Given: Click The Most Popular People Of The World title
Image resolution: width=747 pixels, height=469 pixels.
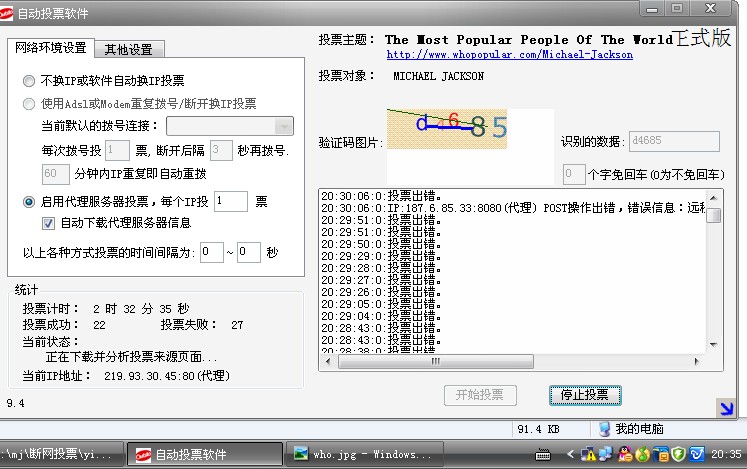Looking at the screenshot, I should [529, 40].
